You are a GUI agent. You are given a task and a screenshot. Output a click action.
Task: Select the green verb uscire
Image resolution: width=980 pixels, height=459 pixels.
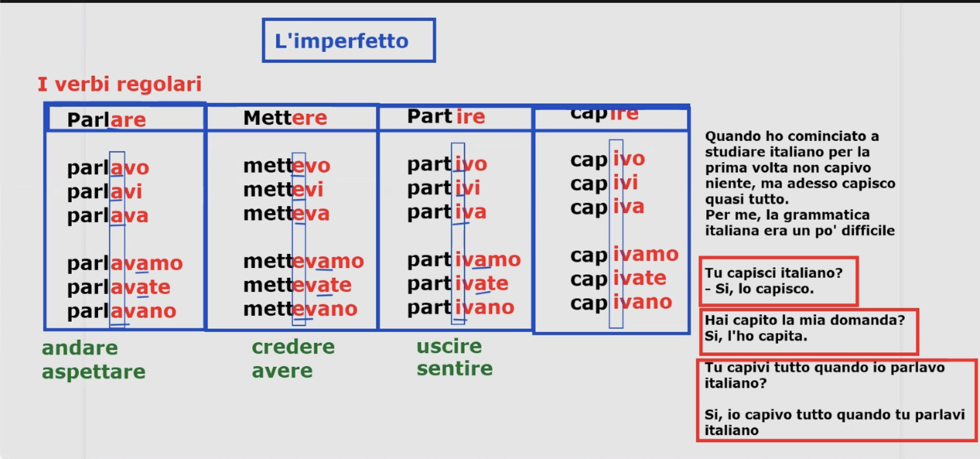[449, 346]
